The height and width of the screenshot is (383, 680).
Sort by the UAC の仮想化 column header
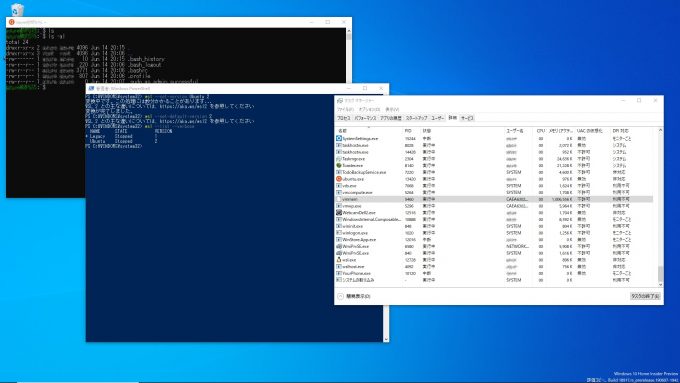point(592,131)
